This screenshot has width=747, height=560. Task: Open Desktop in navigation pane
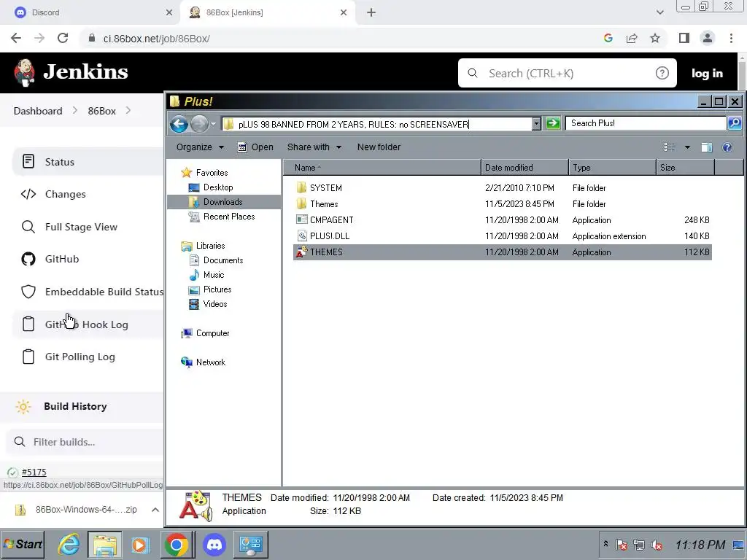(211, 187)
